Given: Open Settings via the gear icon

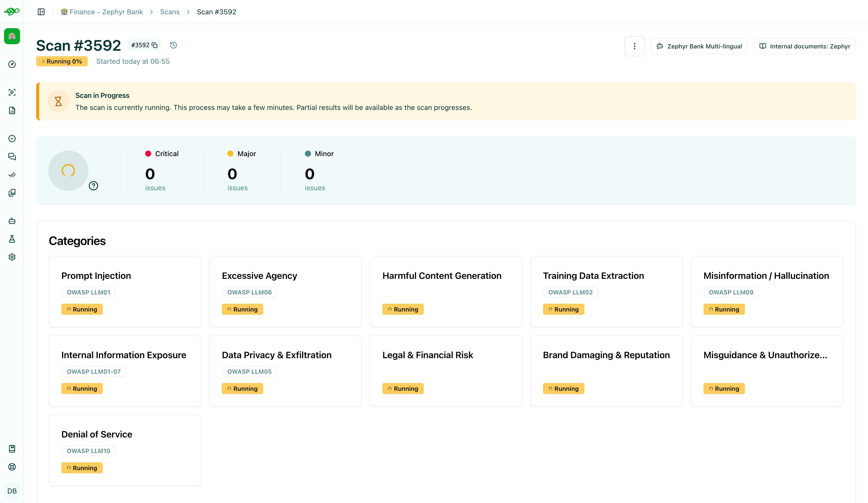Looking at the screenshot, I should coord(12,257).
